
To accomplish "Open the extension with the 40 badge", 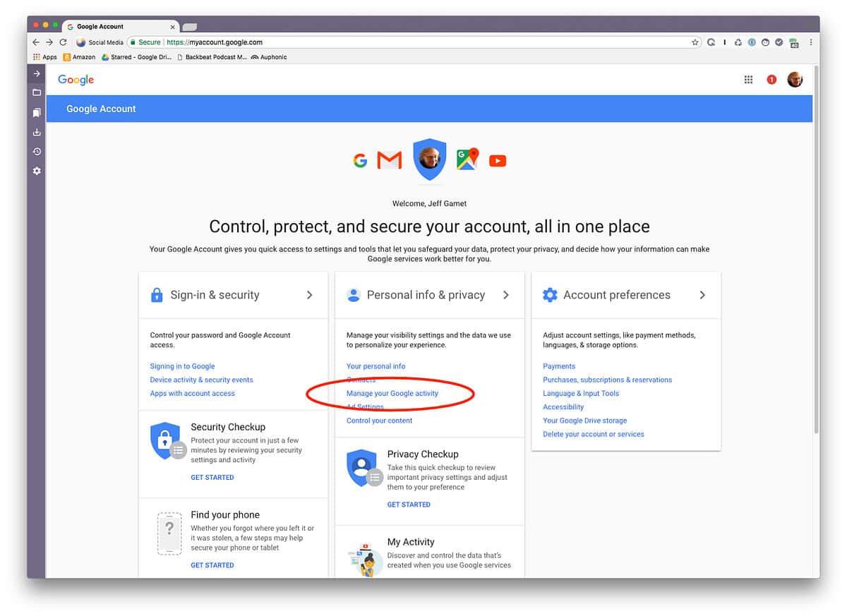I will [x=793, y=43].
